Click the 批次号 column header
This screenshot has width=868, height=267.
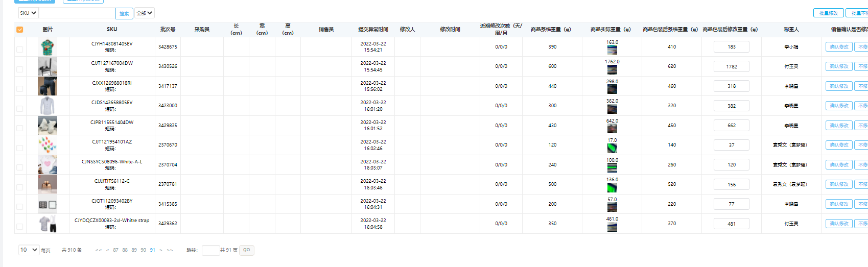click(x=168, y=30)
